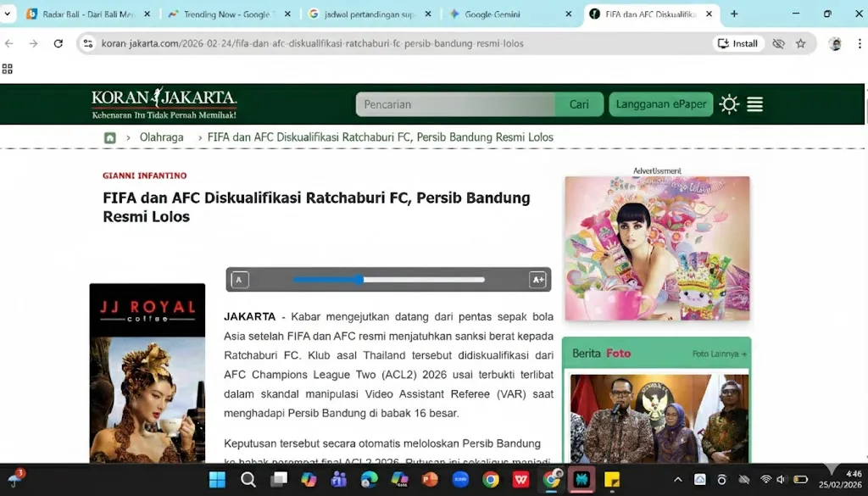The image size is (868, 496).
Task: Click the article headline text
Action: pyautogui.click(x=317, y=207)
